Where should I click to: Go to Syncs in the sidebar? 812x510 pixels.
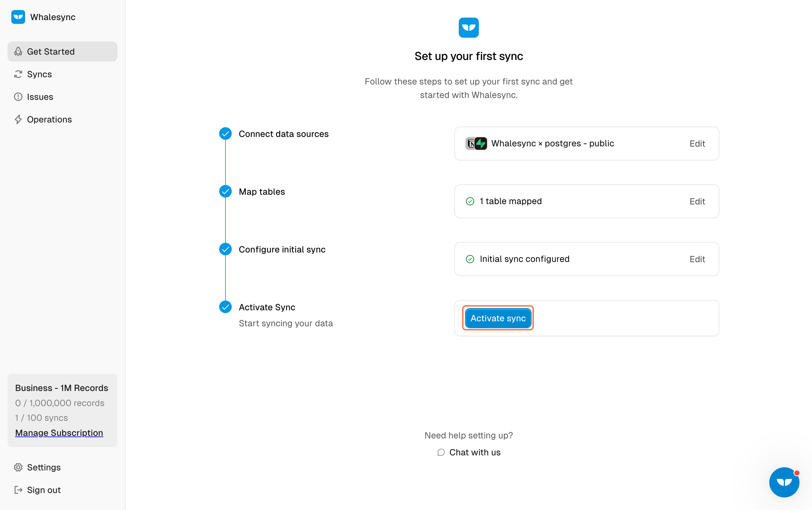click(x=40, y=74)
